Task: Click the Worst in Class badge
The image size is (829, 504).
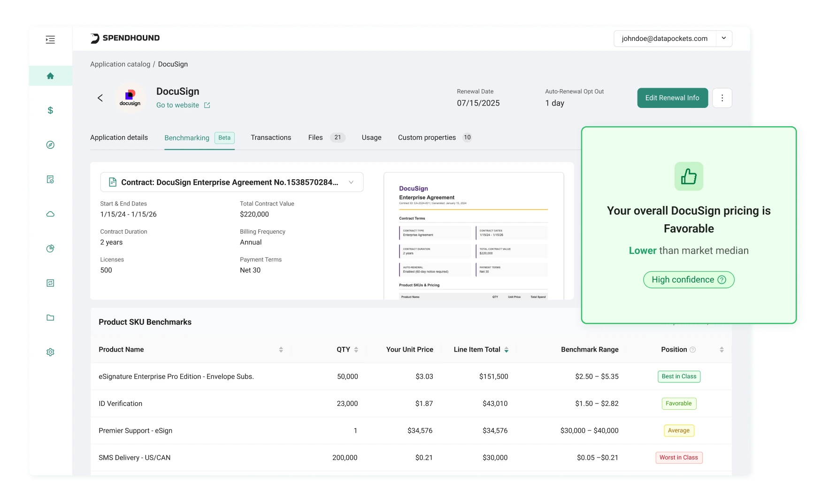Action: pos(679,458)
